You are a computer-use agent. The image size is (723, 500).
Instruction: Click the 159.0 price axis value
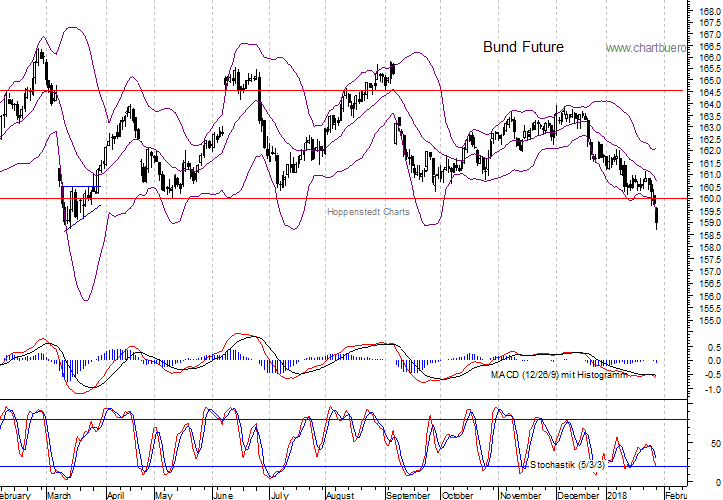coord(710,223)
